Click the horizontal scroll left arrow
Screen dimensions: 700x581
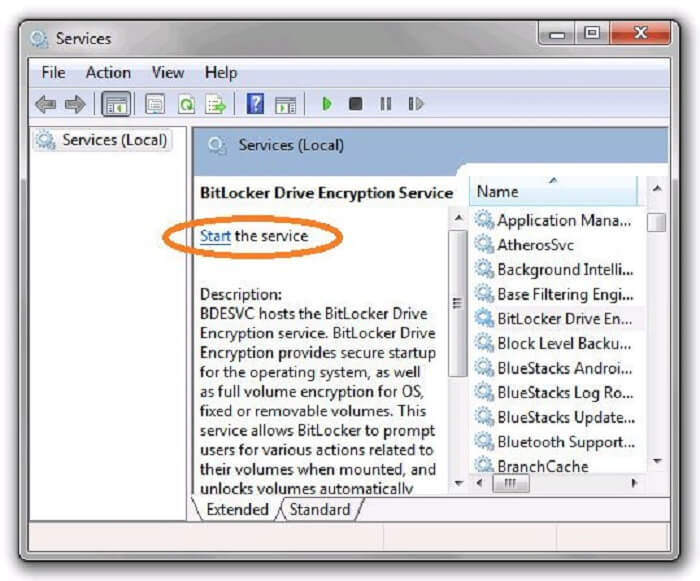click(479, 483)
